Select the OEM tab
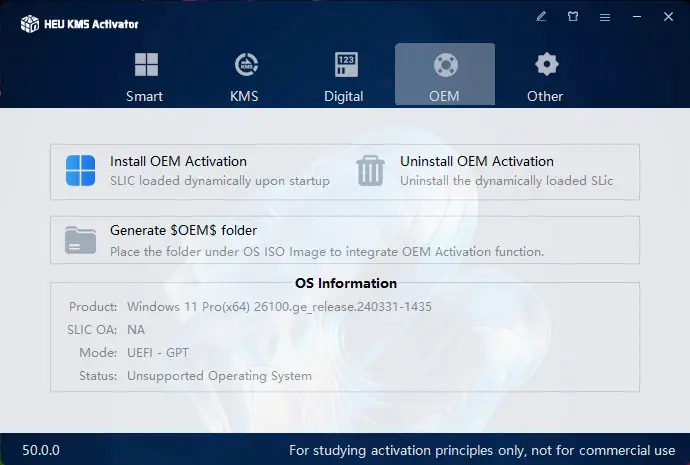 click(444, 75)
